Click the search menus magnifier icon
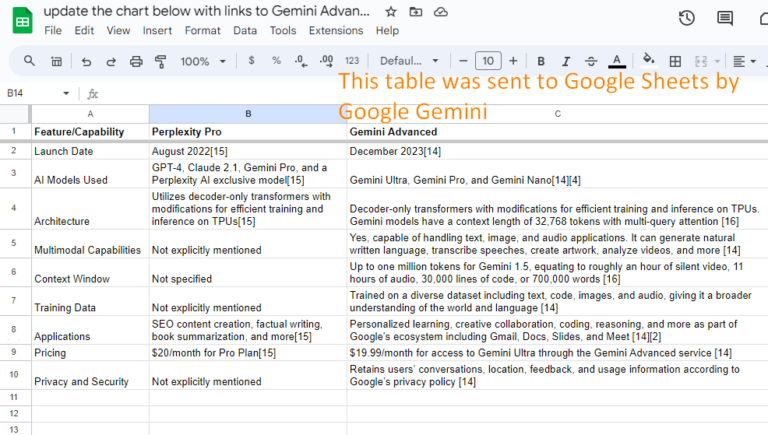This screenshot has height=435, width=768. (x=29, y=61)
